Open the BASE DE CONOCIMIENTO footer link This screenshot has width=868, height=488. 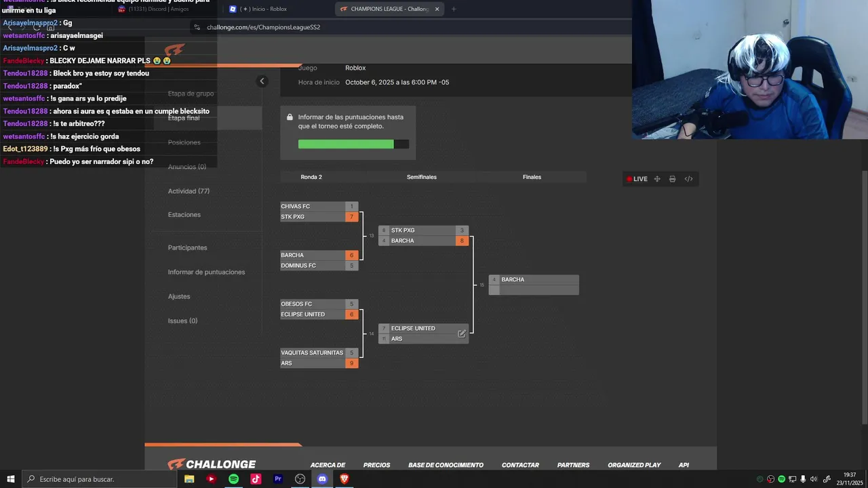point(446,465)
